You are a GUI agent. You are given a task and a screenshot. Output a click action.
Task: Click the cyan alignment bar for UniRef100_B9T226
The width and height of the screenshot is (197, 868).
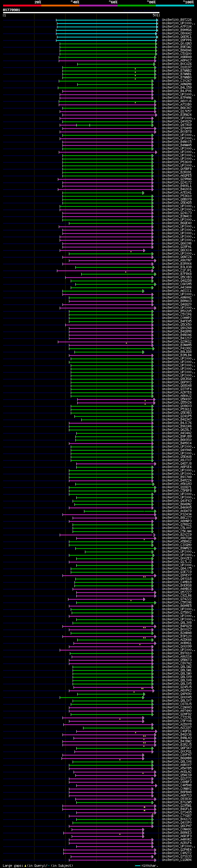(x=107, y=20)
